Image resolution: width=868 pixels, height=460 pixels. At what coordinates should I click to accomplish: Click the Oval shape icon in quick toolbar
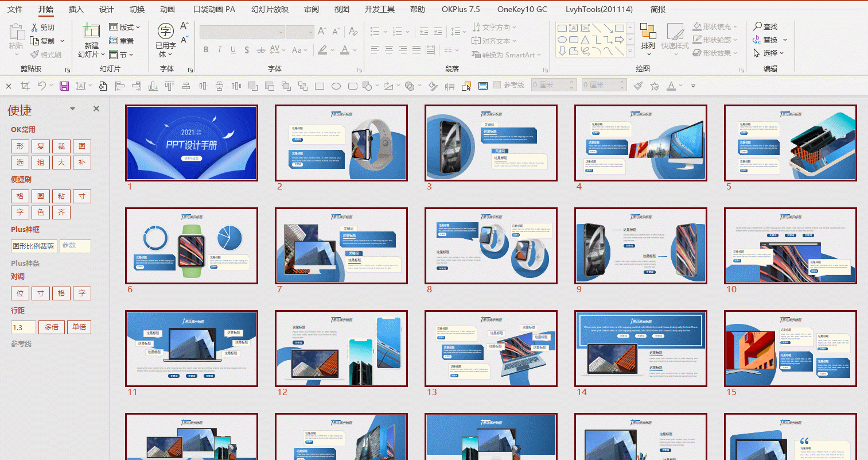(336, 86)
